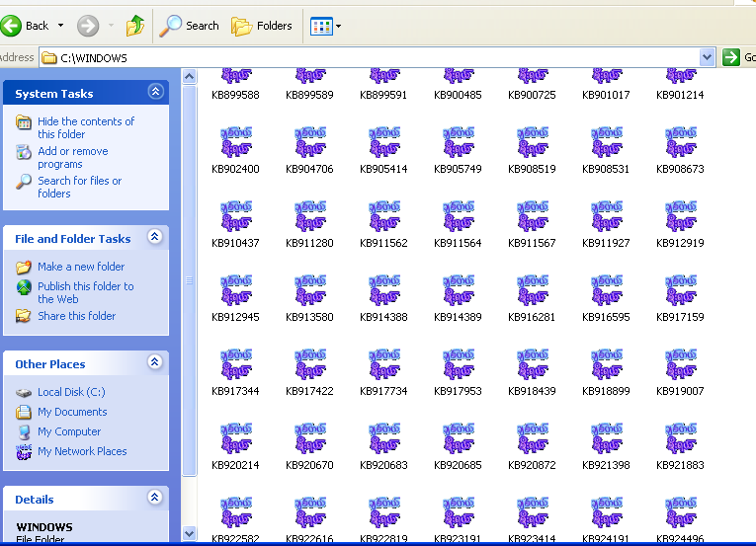
Task: Open Local Disk (C:) link
Action: 71,392
